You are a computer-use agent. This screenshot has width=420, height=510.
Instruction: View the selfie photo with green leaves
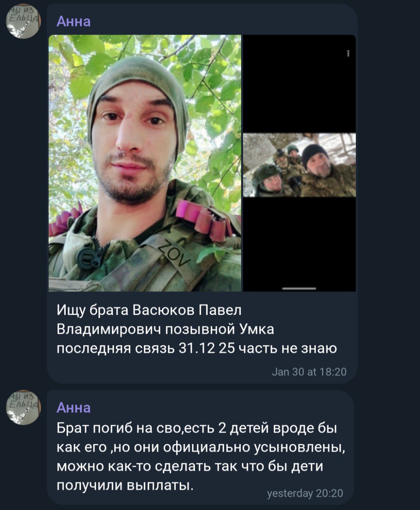point(145,163)
